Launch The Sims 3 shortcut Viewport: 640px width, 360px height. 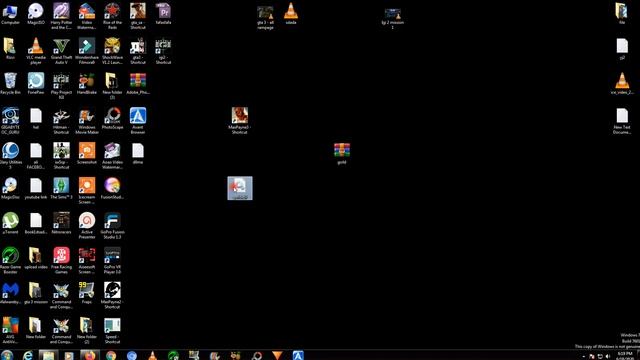[x=61, y=188]
